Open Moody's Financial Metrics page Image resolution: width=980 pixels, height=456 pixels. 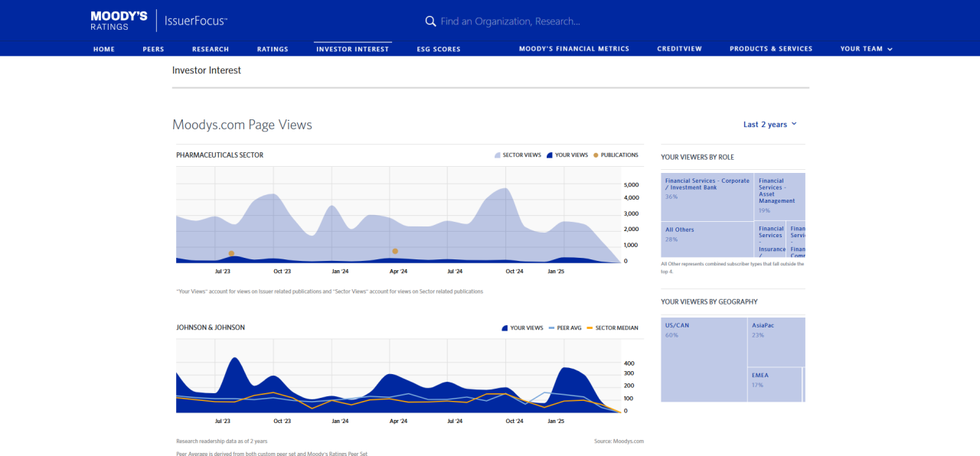pos(573,49)
